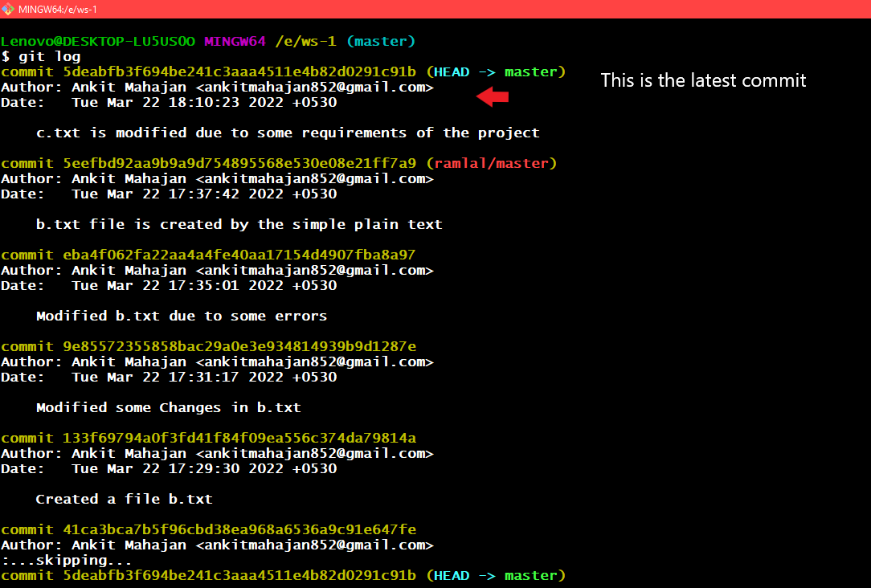Click the message 'Created a file b.txt'
Viewport: 871px width, 588px height.
click(125, 499)
